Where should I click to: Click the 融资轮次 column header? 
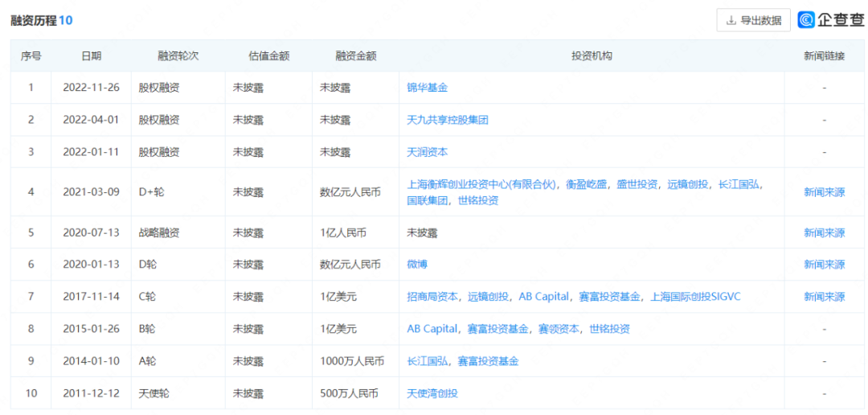178,56
